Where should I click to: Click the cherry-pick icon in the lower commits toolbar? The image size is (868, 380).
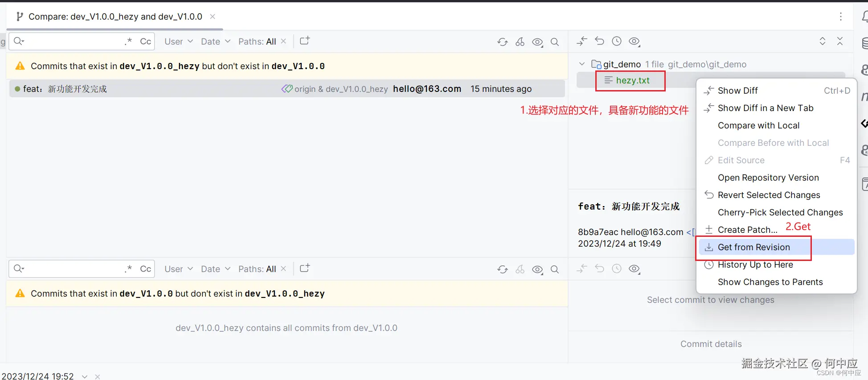[520, 269]
